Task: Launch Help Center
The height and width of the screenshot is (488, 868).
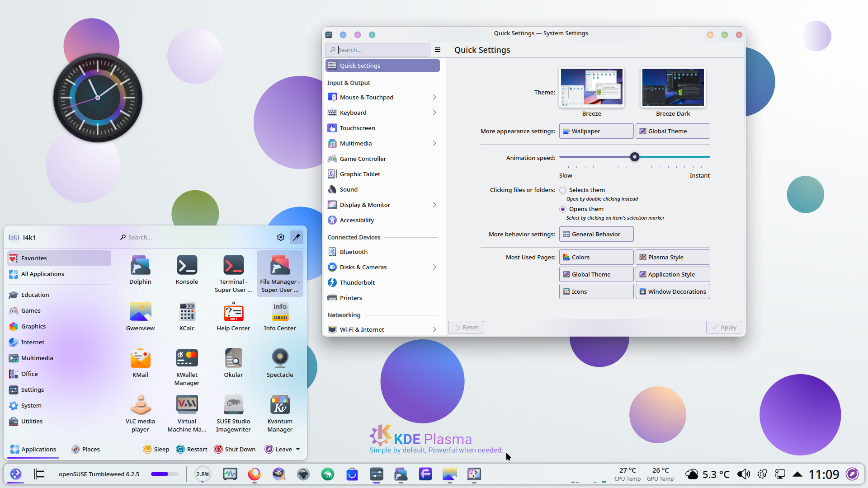Action: tap(233, 317)
